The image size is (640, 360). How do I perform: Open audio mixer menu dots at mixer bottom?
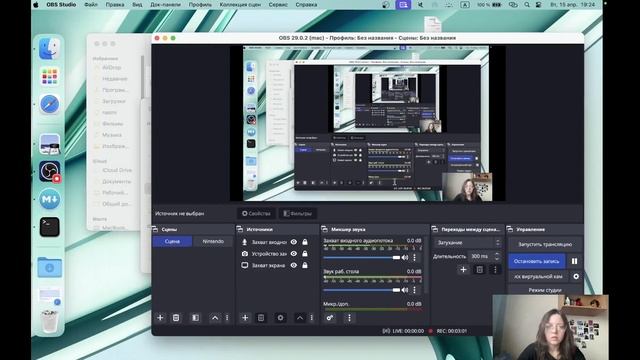pos(349,318)
